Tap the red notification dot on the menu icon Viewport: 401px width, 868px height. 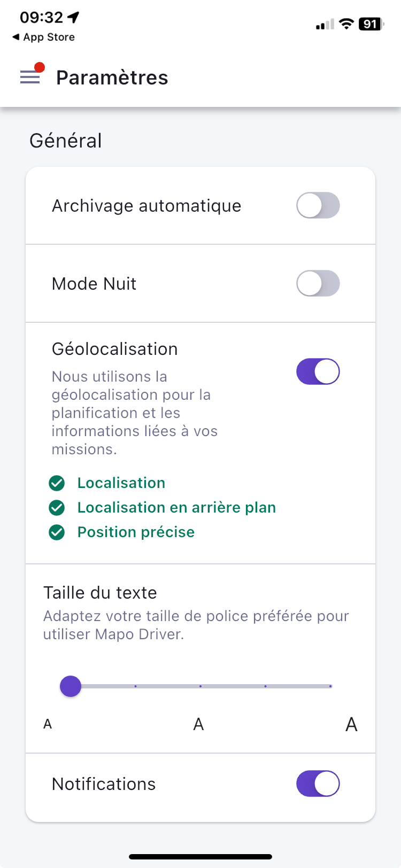[39, 67]
